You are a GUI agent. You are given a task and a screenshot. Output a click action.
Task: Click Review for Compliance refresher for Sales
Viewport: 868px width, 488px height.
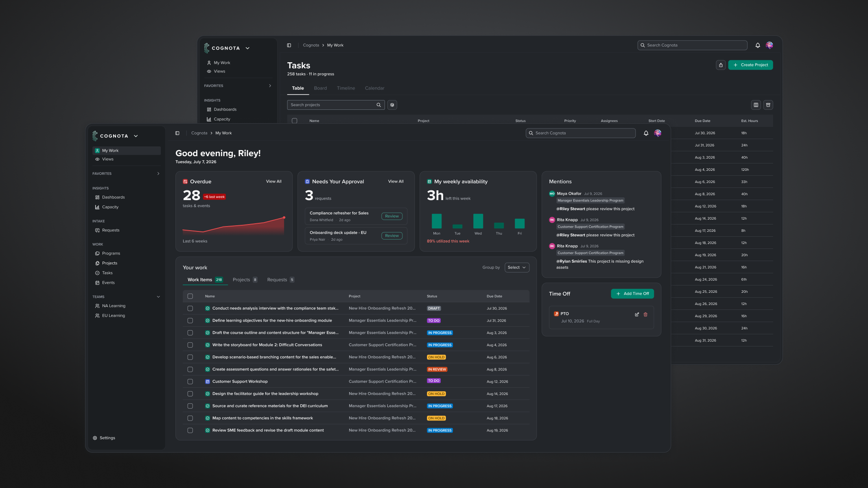tap(392, 216)
